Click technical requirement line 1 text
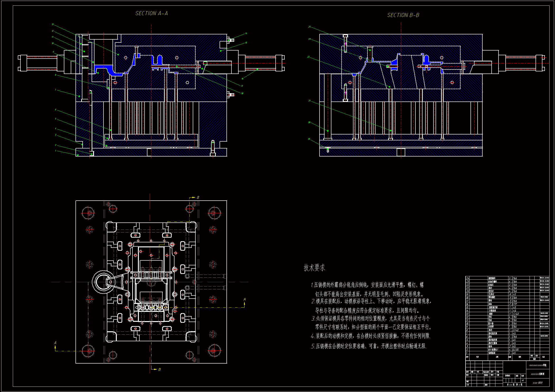The width and height of the screenshot is (555, 392). (x=367, y=285)
